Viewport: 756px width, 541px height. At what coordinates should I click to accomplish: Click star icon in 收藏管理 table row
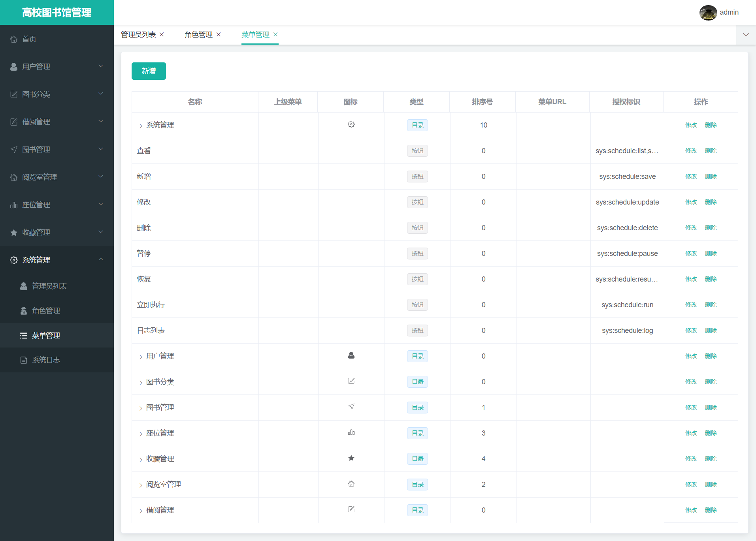pyautogui.click(x=351, y=458)
